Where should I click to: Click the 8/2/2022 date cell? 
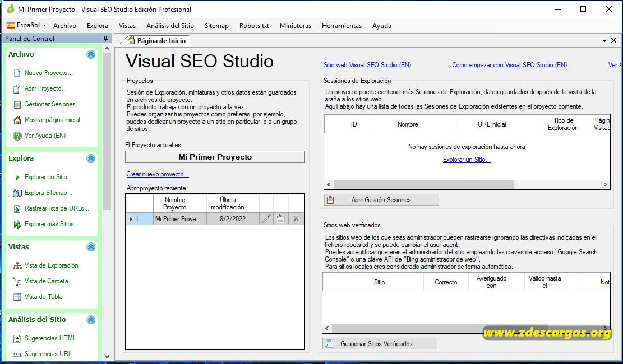[233, 219]
